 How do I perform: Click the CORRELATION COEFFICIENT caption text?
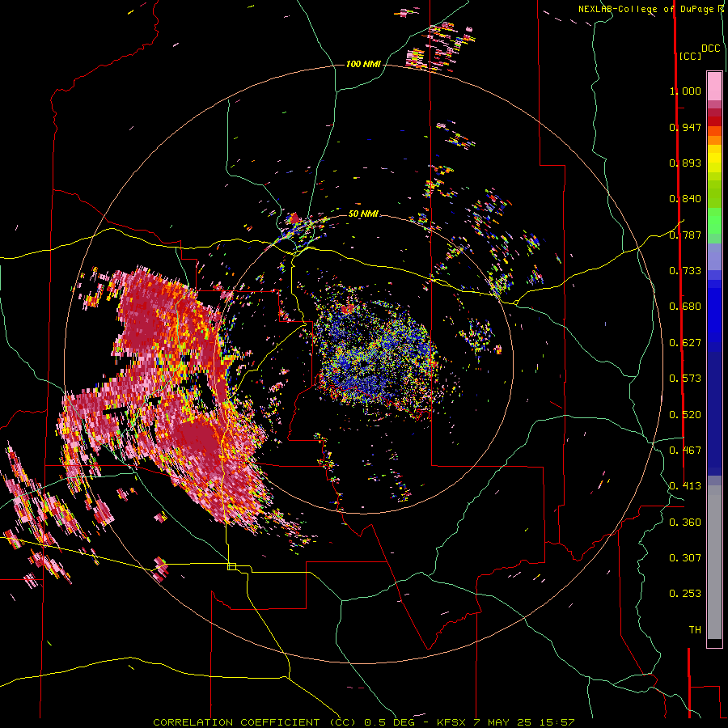[x=236, y=722]
